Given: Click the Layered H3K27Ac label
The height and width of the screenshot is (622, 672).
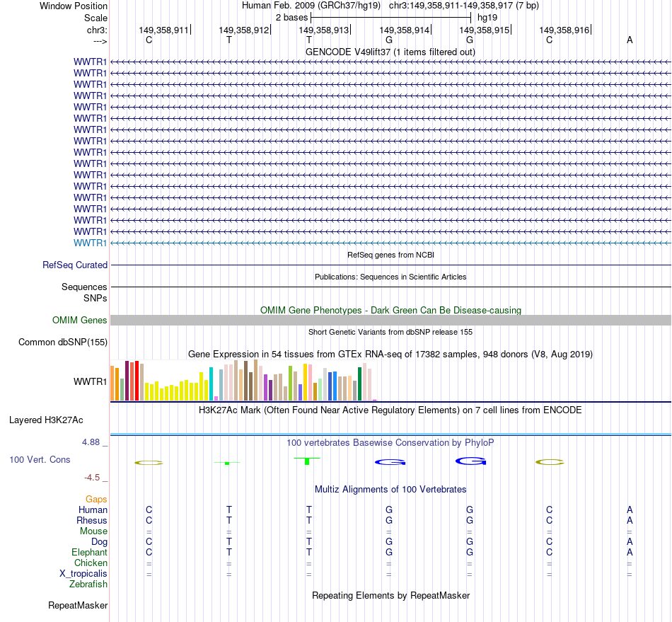Looking at the screenshot, I should coord(46,420).
